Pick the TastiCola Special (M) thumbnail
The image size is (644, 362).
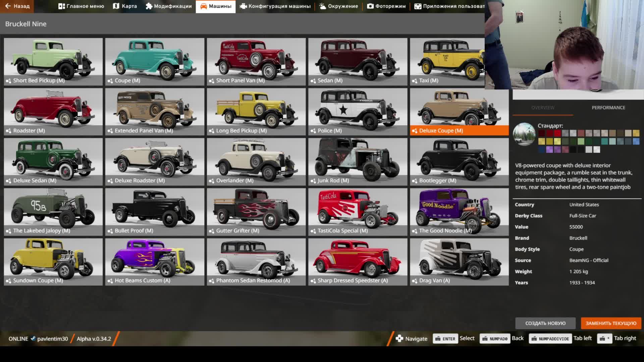[358, 212]
